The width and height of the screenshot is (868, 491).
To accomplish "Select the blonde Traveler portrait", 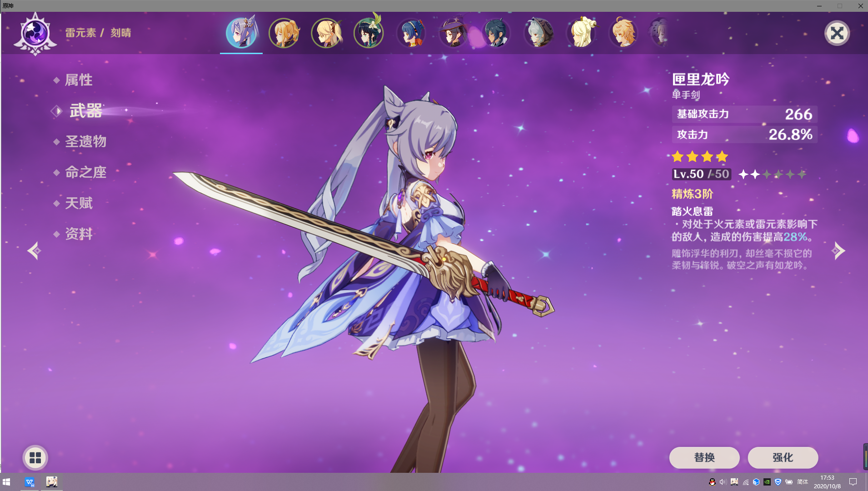I will [x=326, y=33].
